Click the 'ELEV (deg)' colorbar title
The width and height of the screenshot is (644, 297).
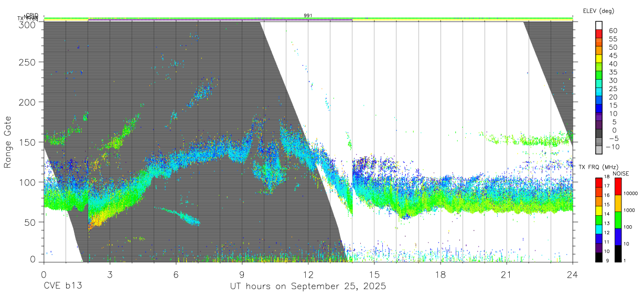pos(598,11)
